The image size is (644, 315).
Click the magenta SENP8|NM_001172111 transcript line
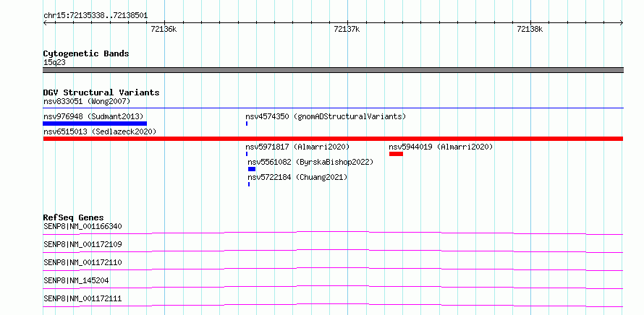pos(333,305)
